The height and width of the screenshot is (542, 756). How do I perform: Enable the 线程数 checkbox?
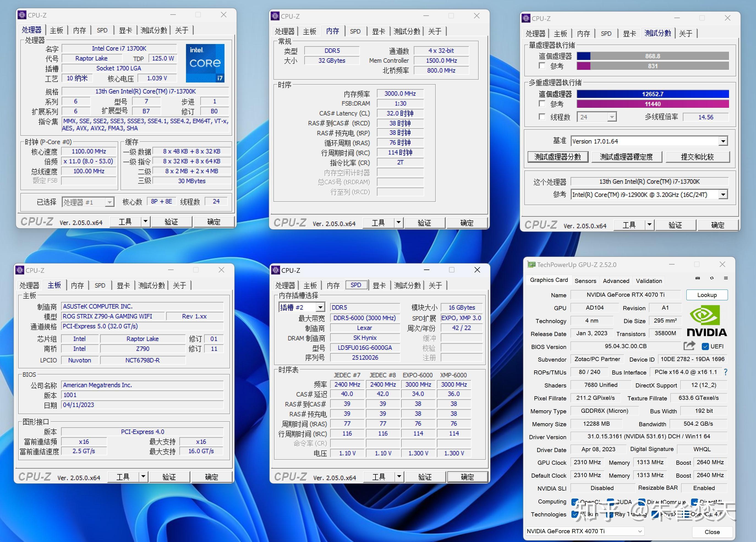pyautogui.click(x=542, y=117)
